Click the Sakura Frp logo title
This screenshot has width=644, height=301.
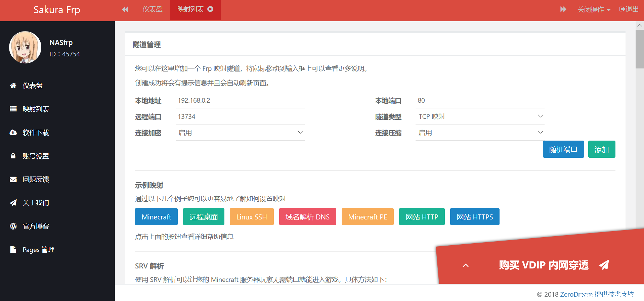coord(57,10)
